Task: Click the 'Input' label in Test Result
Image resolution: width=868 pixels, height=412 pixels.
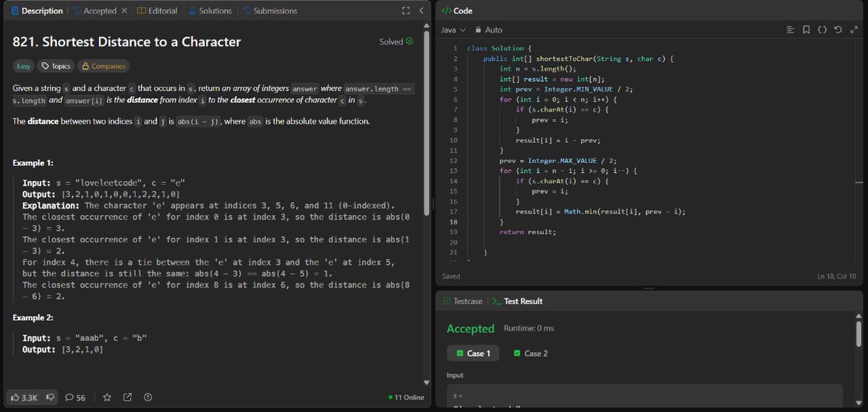Action: 455,376
